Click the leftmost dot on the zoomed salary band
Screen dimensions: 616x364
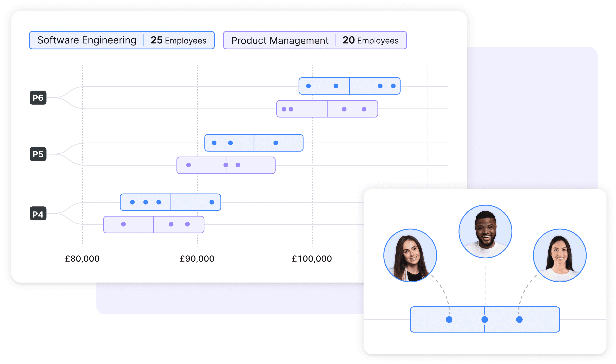tap(449, 319)
